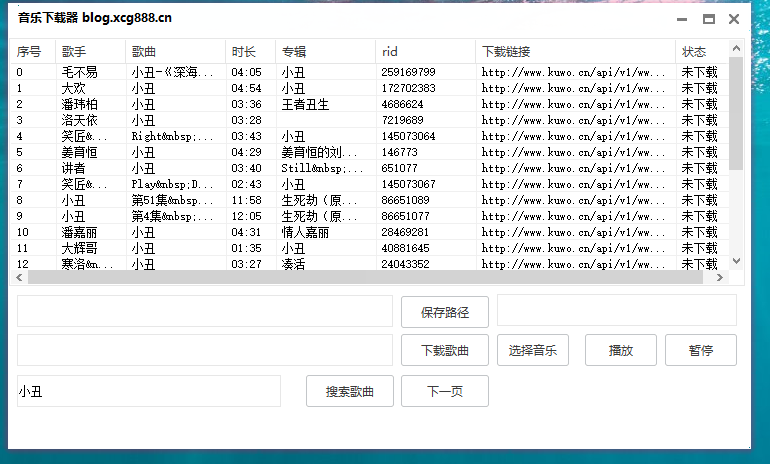
Task: Click the empty field left of 下载歌曲
Action: [x=205, y=350]
